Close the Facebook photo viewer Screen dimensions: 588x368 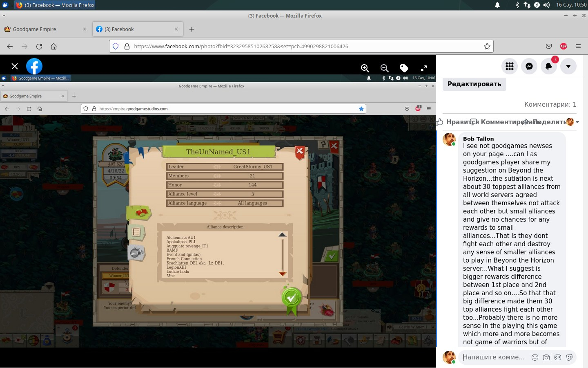15,66
